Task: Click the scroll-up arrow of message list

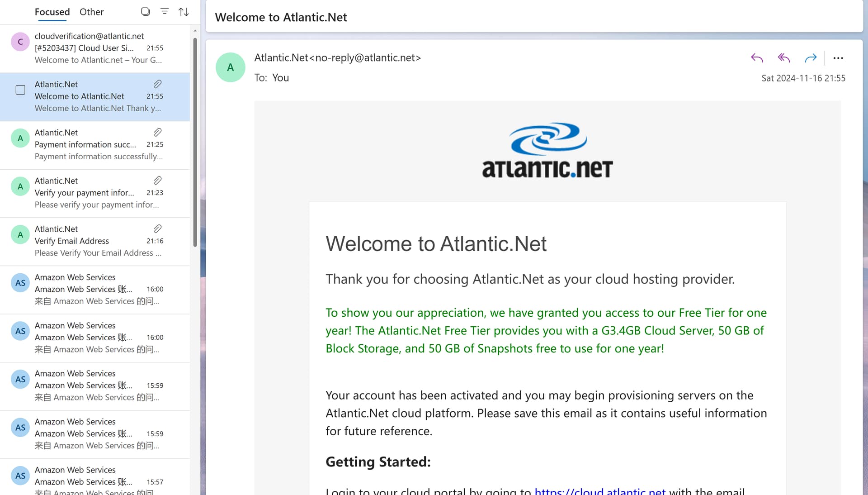Action: tap(195, 31)
